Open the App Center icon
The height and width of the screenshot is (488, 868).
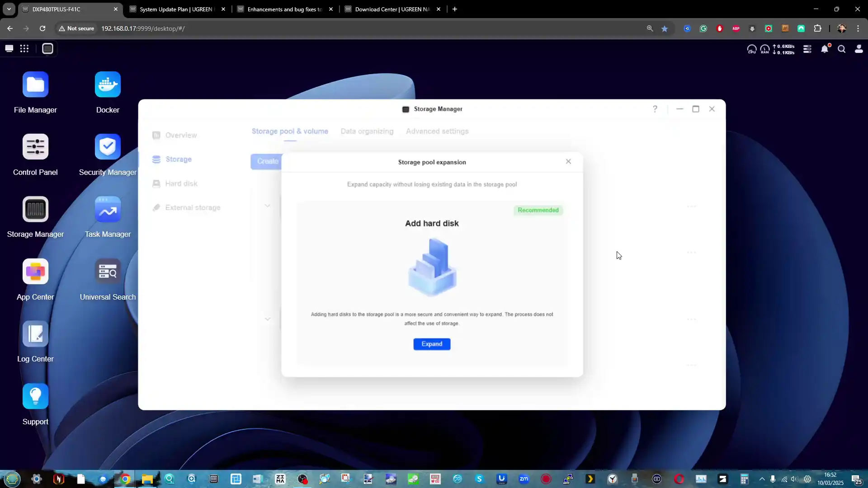tap(35, 272)
